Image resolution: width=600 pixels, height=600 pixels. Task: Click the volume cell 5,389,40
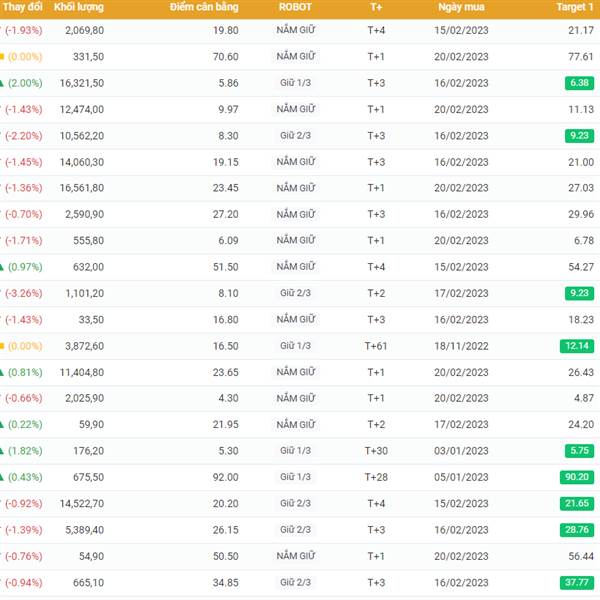[84, 530]
